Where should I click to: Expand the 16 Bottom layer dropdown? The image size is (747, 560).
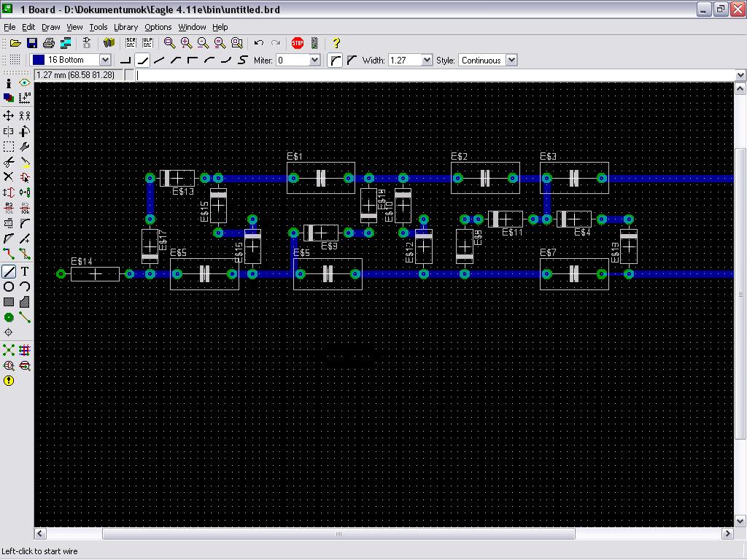pos(105,60)
